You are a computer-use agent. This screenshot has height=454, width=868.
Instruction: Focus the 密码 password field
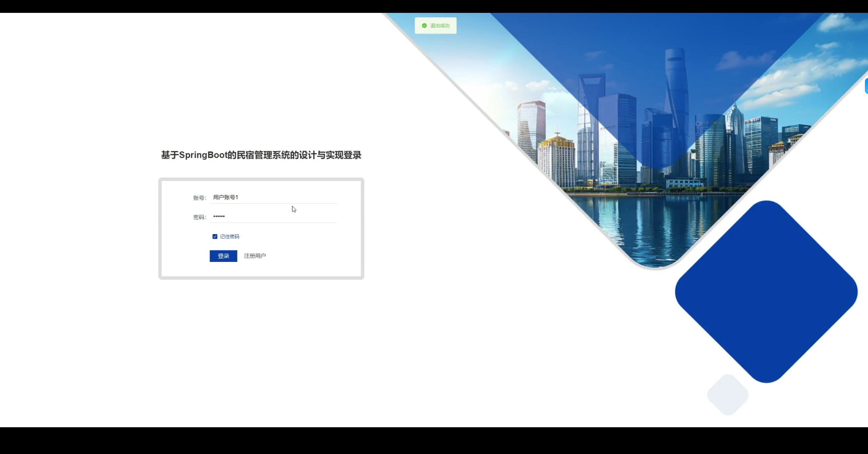(x=273, y=216)
